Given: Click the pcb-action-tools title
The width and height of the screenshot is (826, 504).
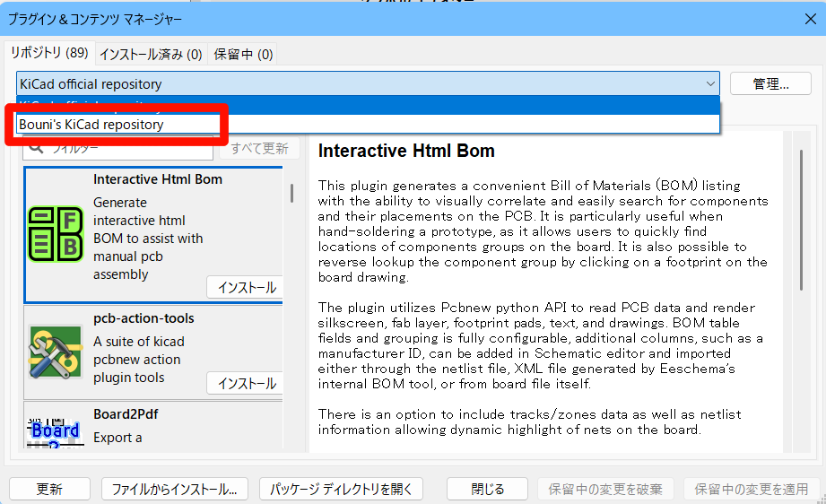Looking at the screenshot, I should [143, 318].
